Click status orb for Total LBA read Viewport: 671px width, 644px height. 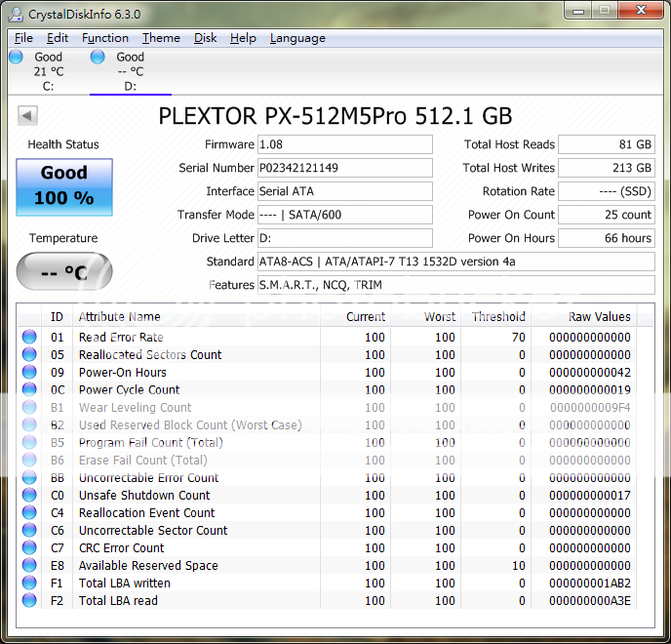coord(29,600)
